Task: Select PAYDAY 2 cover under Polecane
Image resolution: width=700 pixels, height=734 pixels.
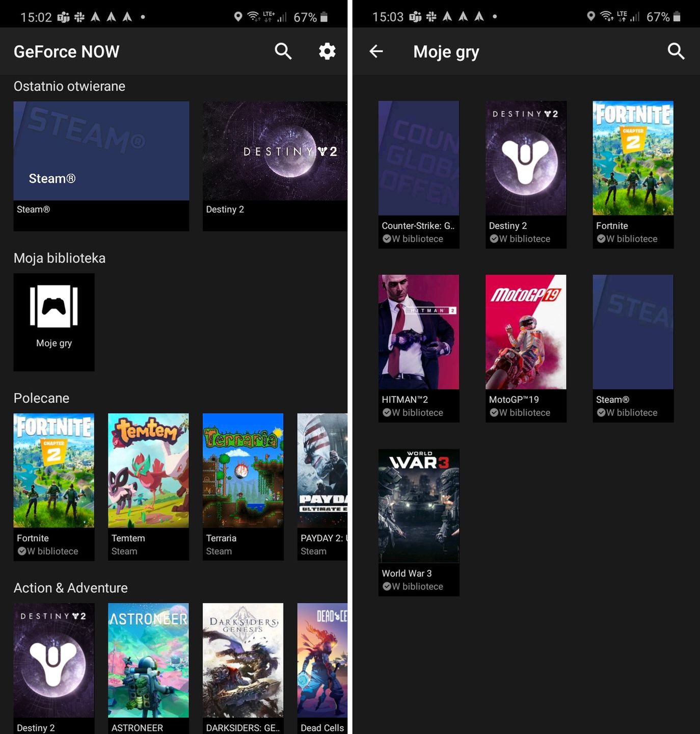Action: (322, 470)
